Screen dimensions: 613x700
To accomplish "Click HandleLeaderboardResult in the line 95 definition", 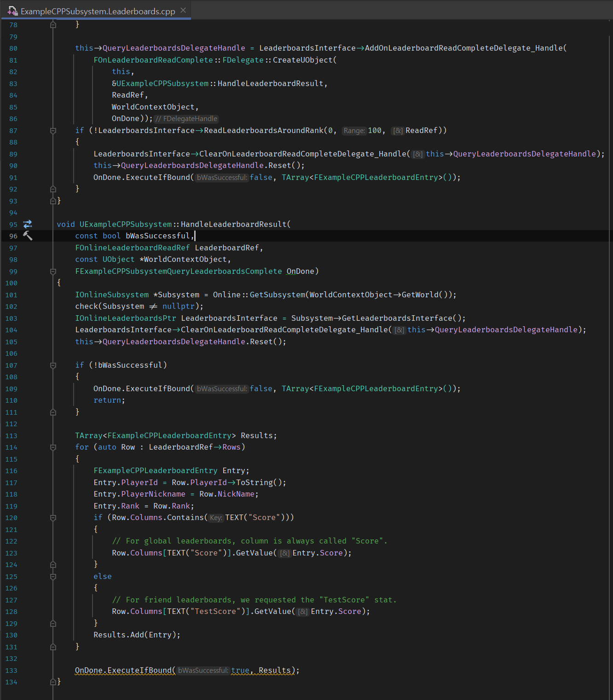I will (x=233, y=224).
